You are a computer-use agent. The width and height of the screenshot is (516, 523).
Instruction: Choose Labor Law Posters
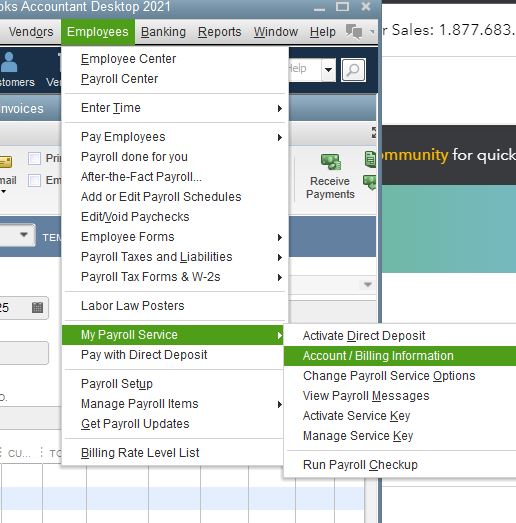(x=175, y=306)
